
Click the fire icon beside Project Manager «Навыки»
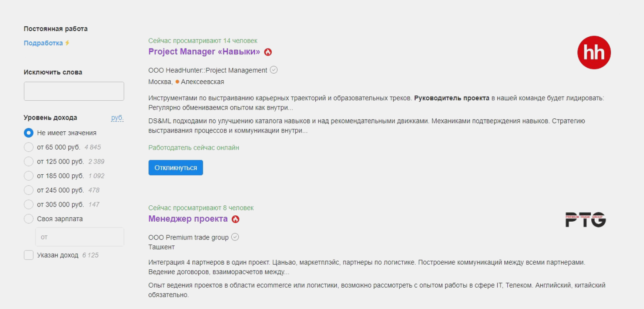pos(268,52)
